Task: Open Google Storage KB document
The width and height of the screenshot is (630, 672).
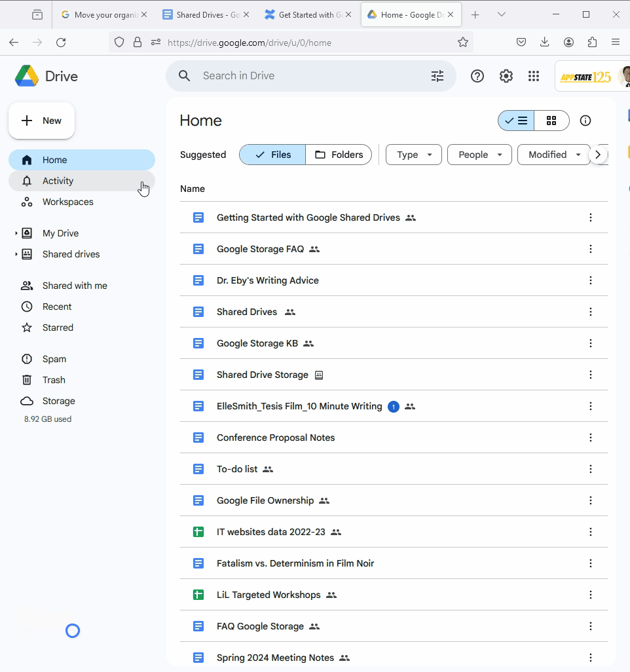Action: 257,343
